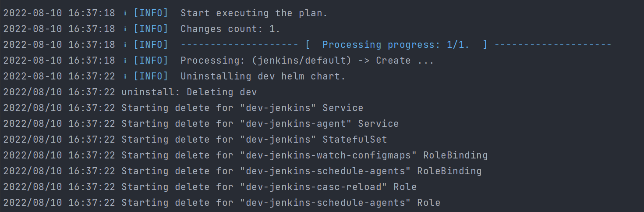
Task: Click "dev-jenkins-casc-reload" Role line
Action: tap(210, 187)
